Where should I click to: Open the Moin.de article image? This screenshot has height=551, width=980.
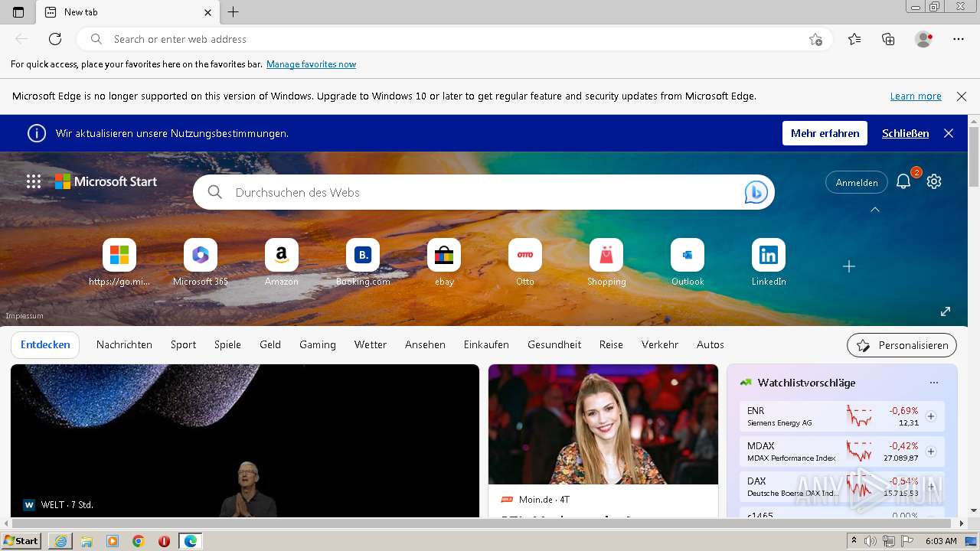pyautogui.click(x=603, y=424)
